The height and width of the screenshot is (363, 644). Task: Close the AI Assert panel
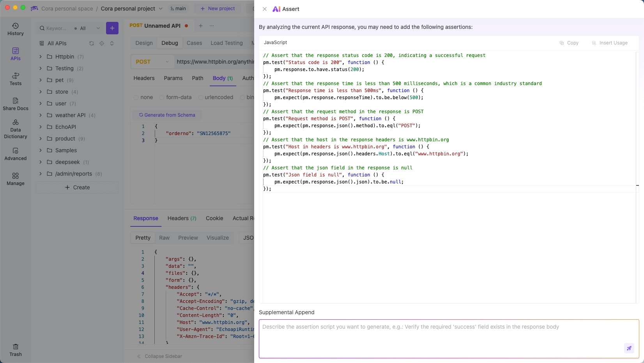[x=265, y=9]
